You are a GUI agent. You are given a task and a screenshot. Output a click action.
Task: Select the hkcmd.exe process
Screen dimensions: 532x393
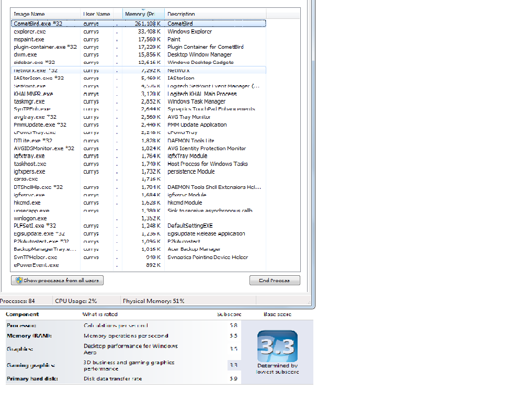pos(139,203)
